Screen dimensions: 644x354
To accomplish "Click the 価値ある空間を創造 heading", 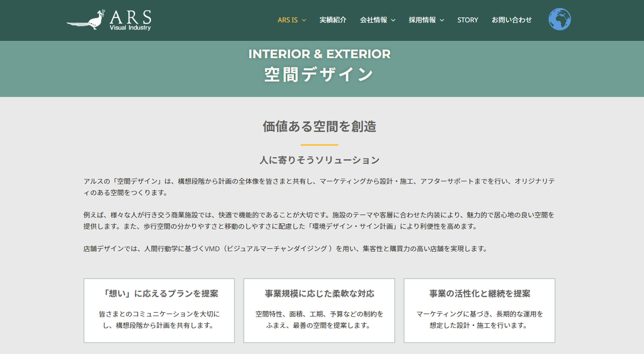I will pyautogui.click(x=319, y=127).
